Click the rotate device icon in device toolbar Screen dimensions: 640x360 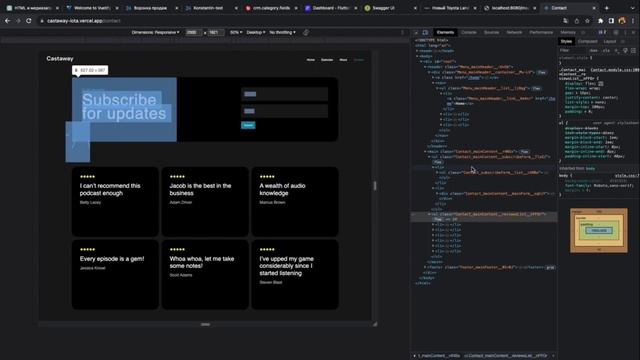point(306,32)
